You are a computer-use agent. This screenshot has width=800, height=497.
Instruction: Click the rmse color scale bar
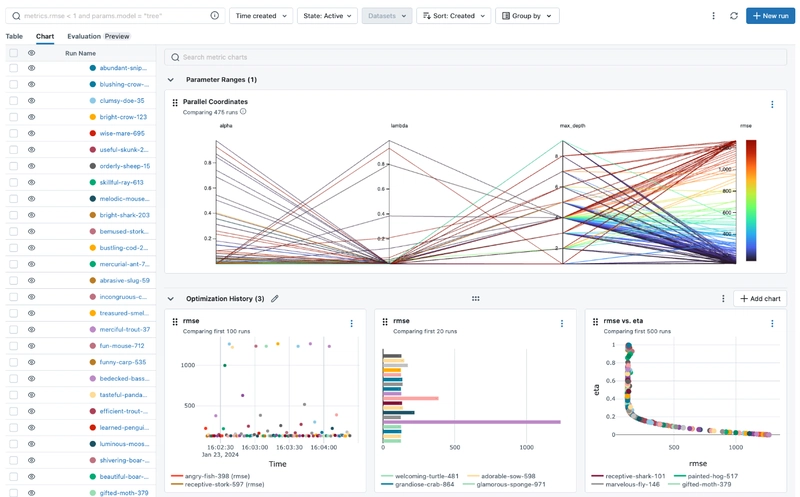pyautogui.click(x=751, y=201)
